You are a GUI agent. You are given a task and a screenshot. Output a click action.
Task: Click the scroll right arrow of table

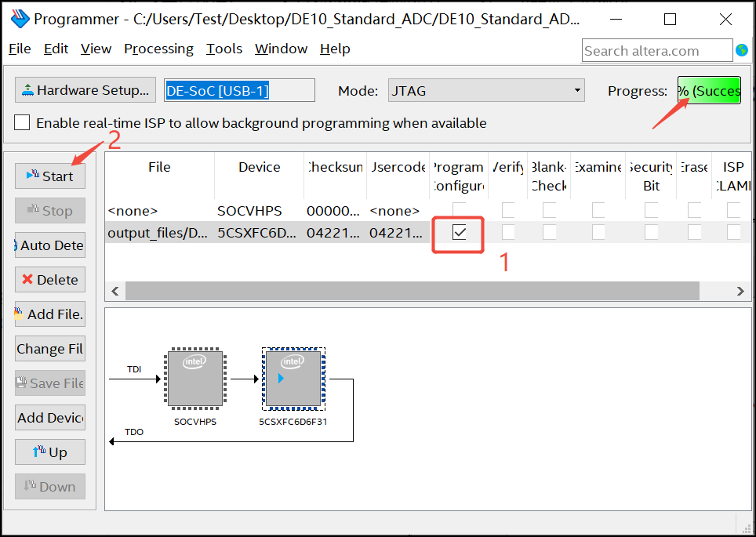[x=740, y=291]
